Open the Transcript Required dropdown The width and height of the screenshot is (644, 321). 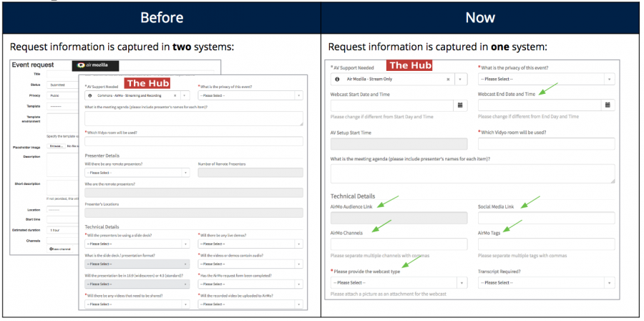545,283
